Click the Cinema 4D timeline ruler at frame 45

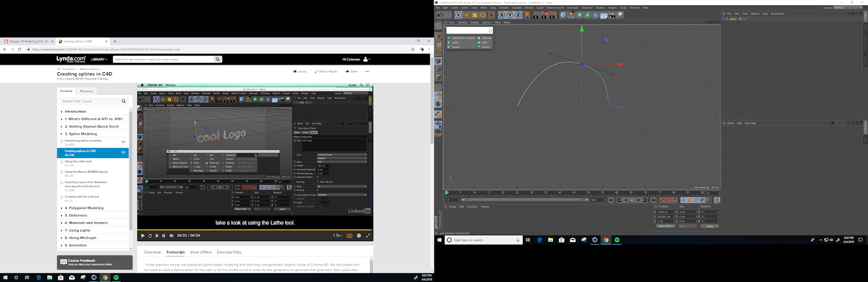pyautogui.click(x=574, y=193)
